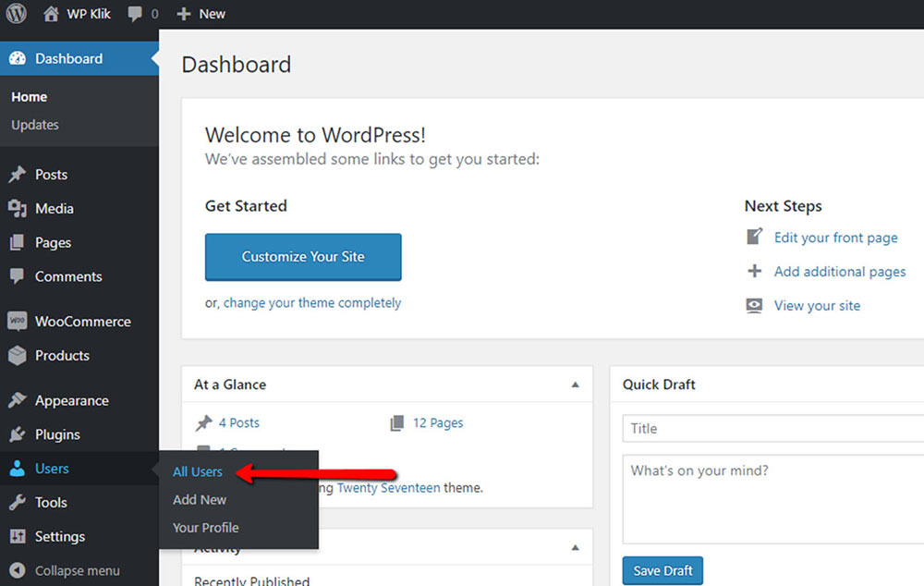Open View your site link
This screenshot has width=924, height=586.
[818, 306]
